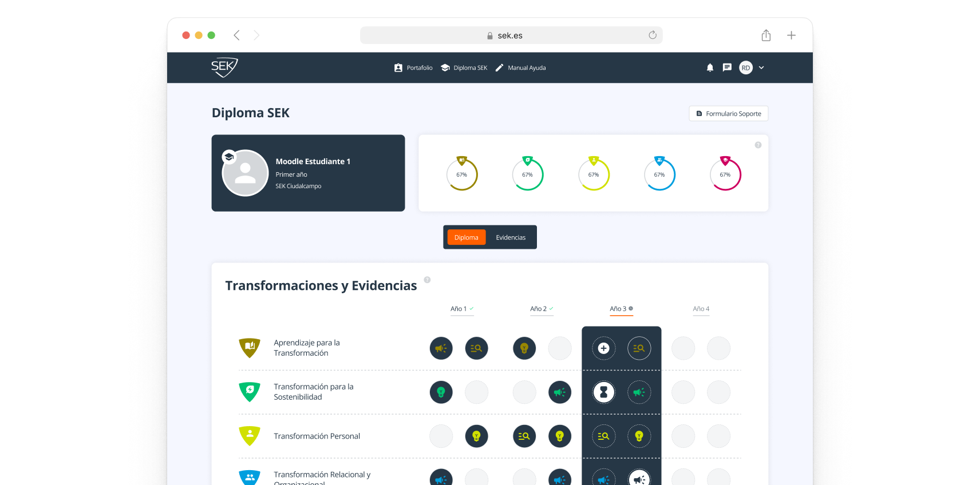Screen dimensions: 980x485
Task: Select Año 1 column header
Action: 462,309
